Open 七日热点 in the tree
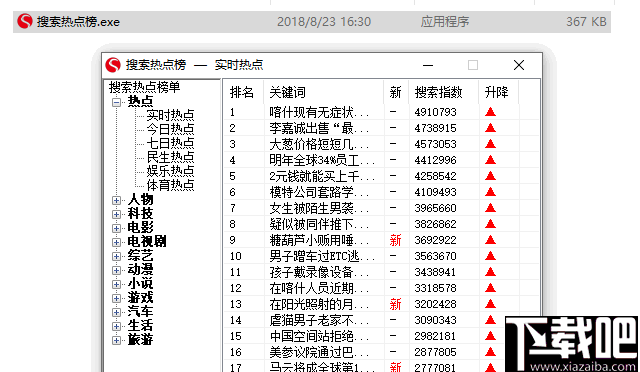This screenshot has height=372, width=640. coord(170,143)
